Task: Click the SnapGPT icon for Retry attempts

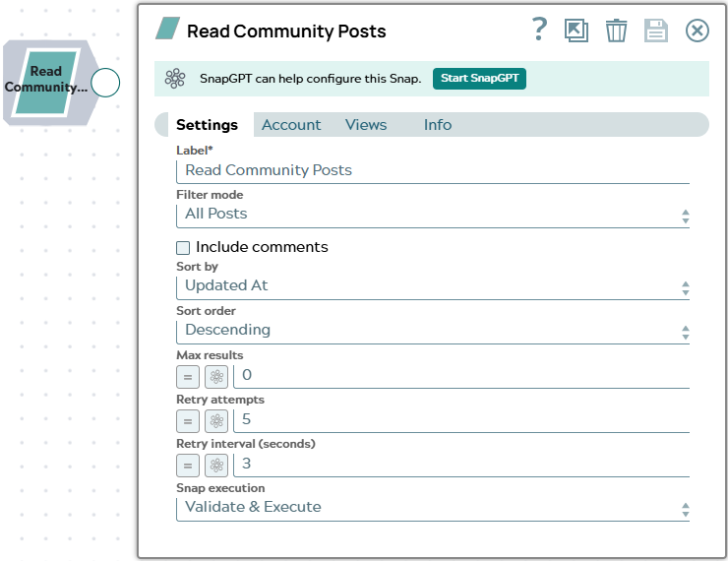Action: pyautogui.click(x=216, y=421)
